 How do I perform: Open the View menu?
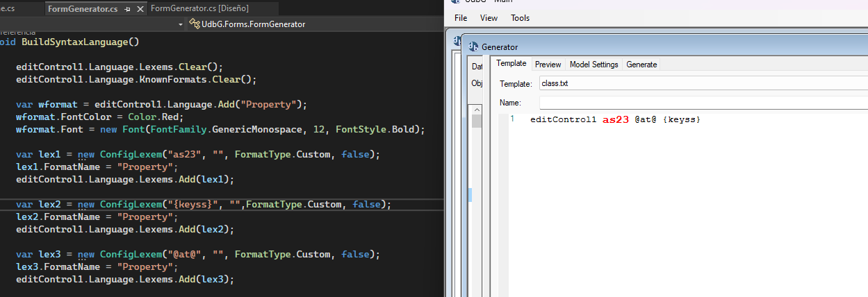489,18
